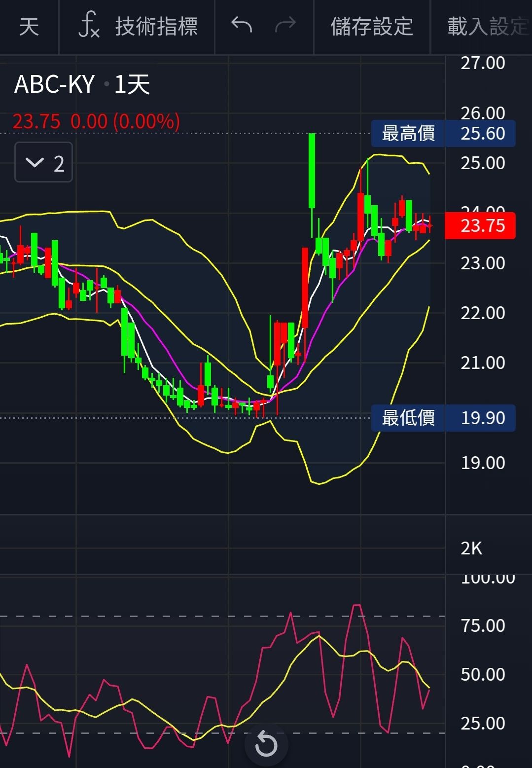This screenshot has height=768, width=532.
Task: Click the 2K volume scale label
Action: (x=471, y=548)
